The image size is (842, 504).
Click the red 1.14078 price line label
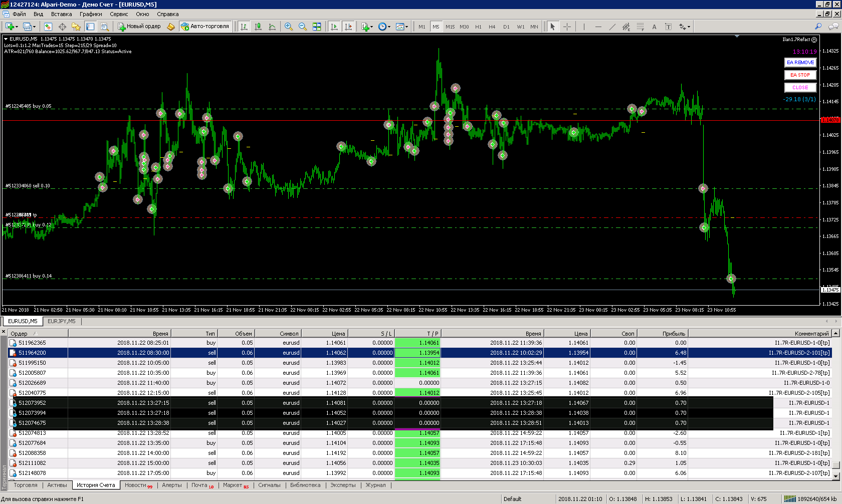pos(830,120)
